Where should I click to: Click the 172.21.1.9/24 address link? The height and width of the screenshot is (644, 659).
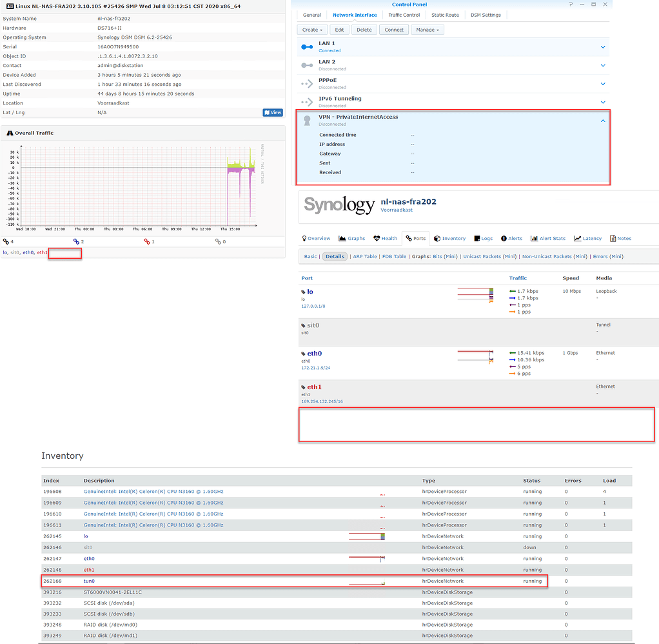pos(315,368)
